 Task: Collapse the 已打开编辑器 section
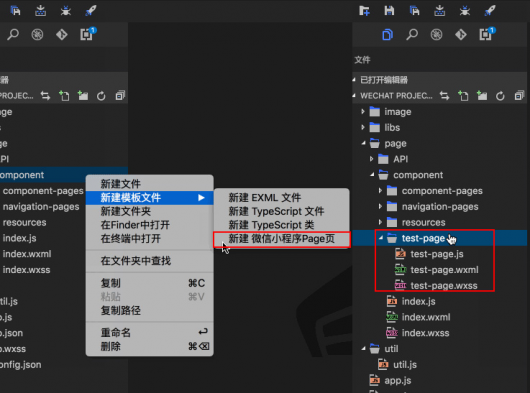coord(354,80)
